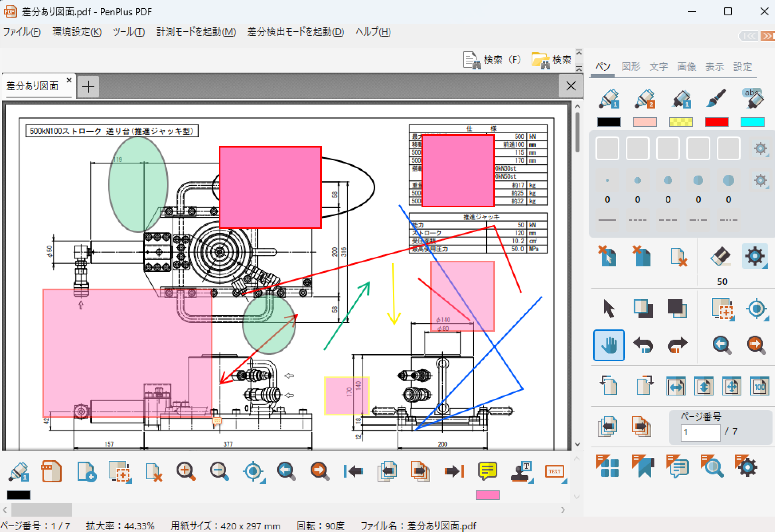
Task: Switch to the 図形 tab
Action: pos(631,67)
